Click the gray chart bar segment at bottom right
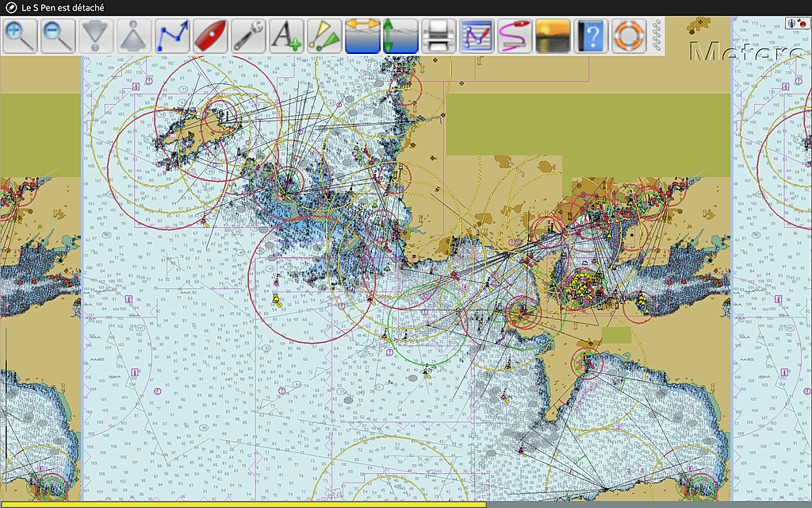The height and width of the screenshot is (508, 812). pos(649,504)
